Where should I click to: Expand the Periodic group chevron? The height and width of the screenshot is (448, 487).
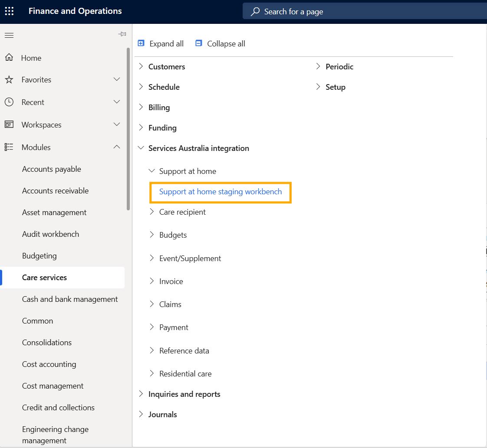[318, 66]
